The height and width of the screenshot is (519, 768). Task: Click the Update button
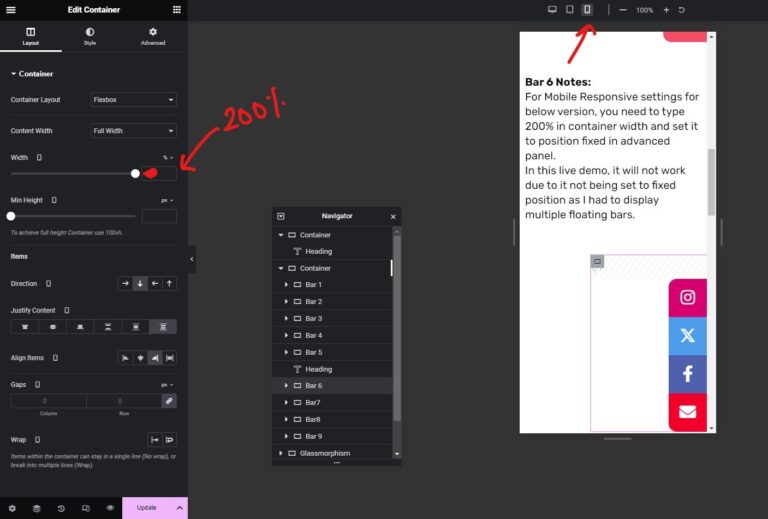tap(146, 508)
